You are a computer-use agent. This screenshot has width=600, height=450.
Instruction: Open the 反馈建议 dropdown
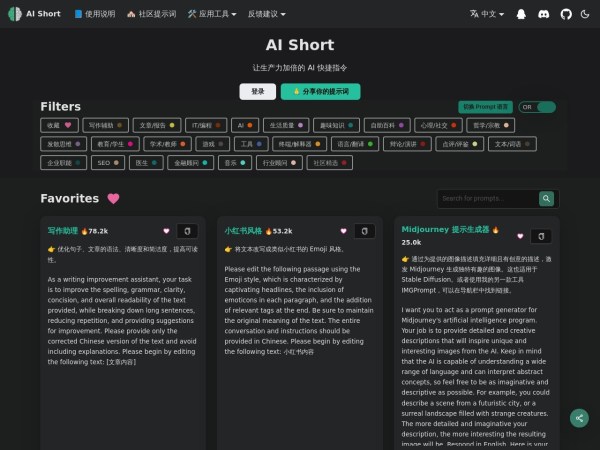pos(266,14)
